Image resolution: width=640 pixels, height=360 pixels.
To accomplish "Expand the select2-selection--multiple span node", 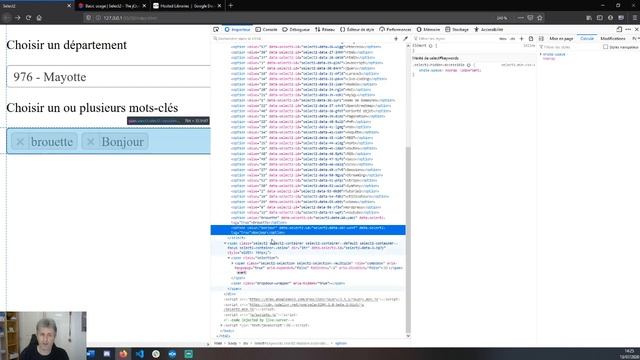I will [x=233, y=263].
